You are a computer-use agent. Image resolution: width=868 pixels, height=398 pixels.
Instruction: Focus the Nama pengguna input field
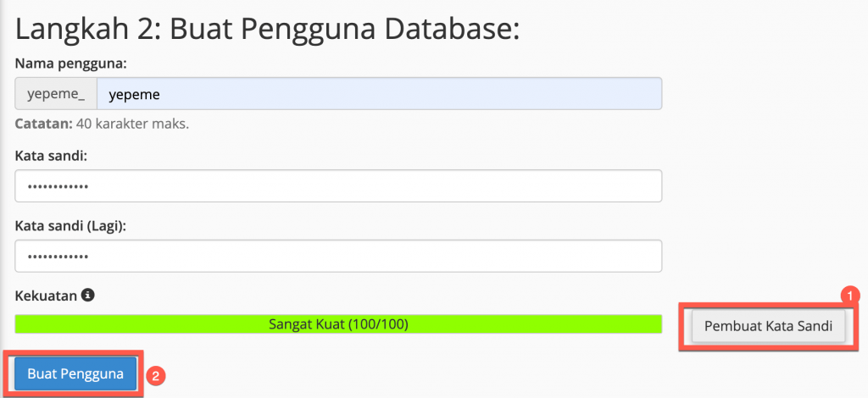click(379, 94)
